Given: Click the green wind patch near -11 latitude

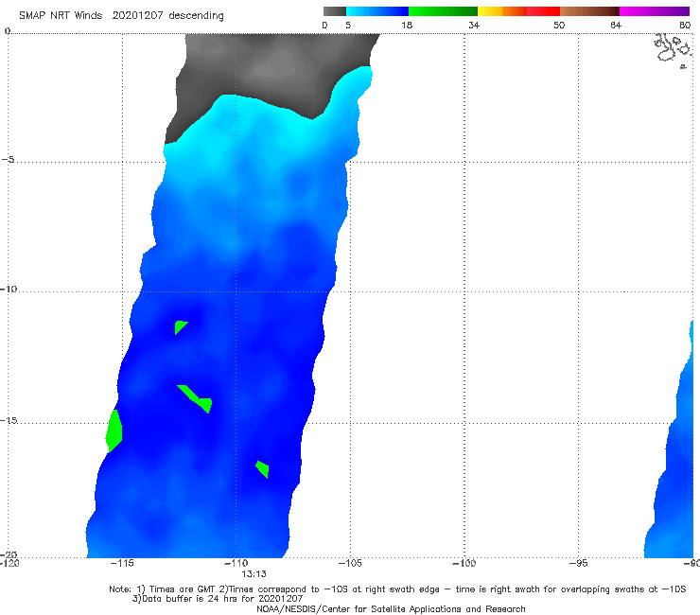Looking at the screenshot, I should (180, 326).
